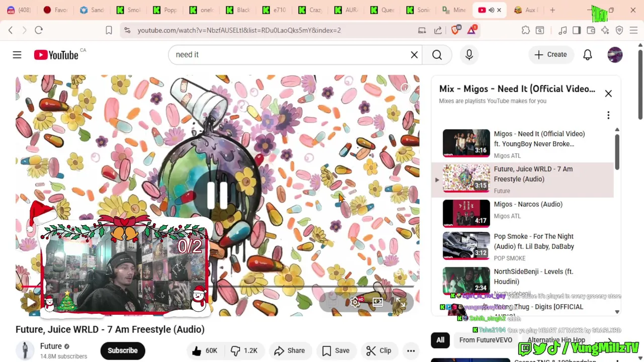Like the 7 Am Freestyle video
This screenshot has width=644, height=362.
[x=204, y=350]
